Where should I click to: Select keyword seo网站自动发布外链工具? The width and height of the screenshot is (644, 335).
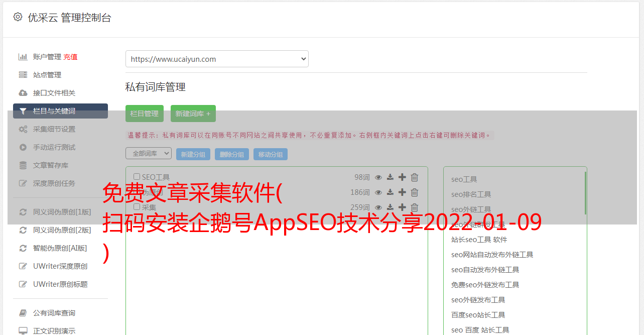click(492, 255)
